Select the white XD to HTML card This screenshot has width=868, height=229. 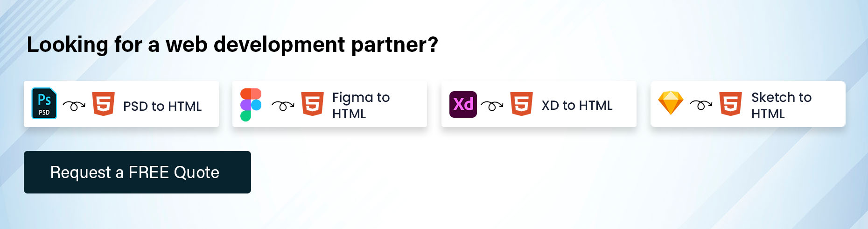(x=539, y=104)
